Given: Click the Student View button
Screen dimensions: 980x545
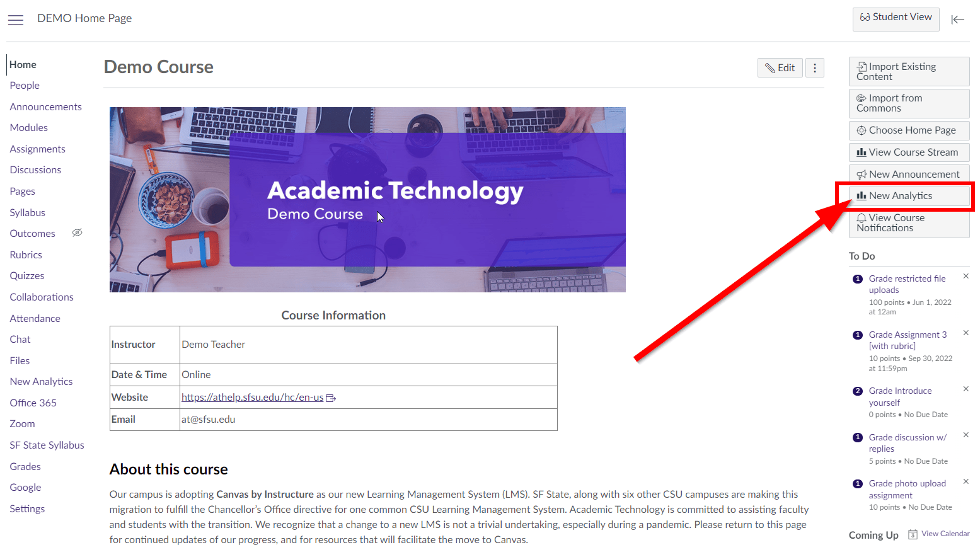Looking at the screenshot, I should [896, 19].
